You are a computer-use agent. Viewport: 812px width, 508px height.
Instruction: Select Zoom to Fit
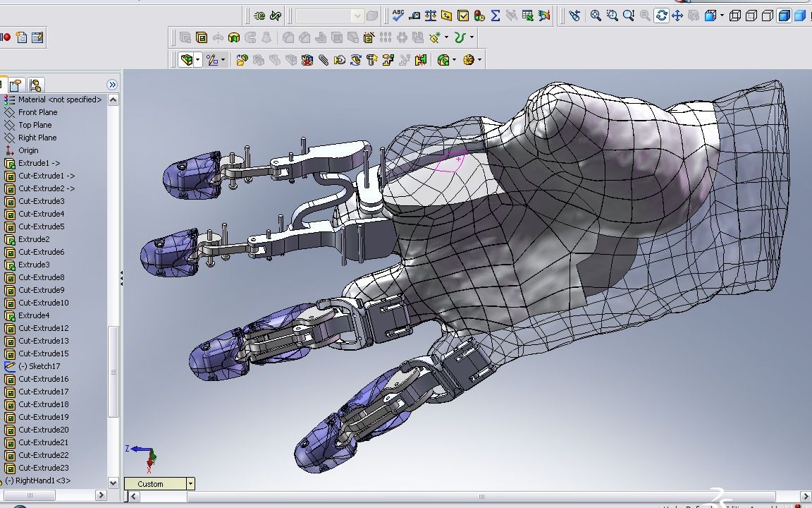596,16
